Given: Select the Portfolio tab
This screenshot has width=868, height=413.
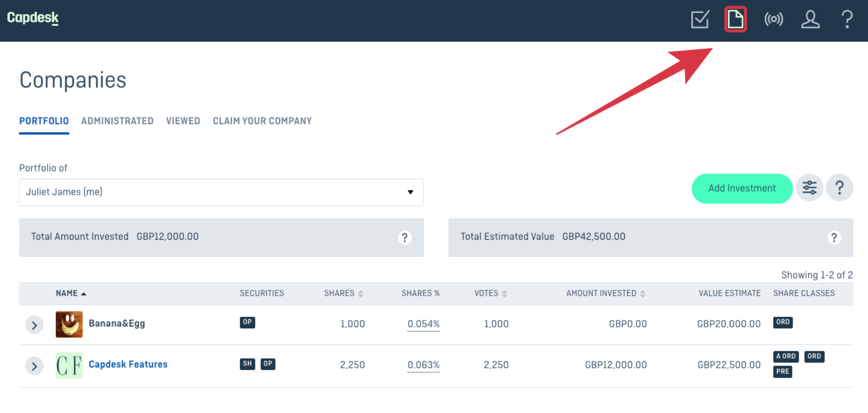Looking at the screenshot, I should click(x=44, y=121).
